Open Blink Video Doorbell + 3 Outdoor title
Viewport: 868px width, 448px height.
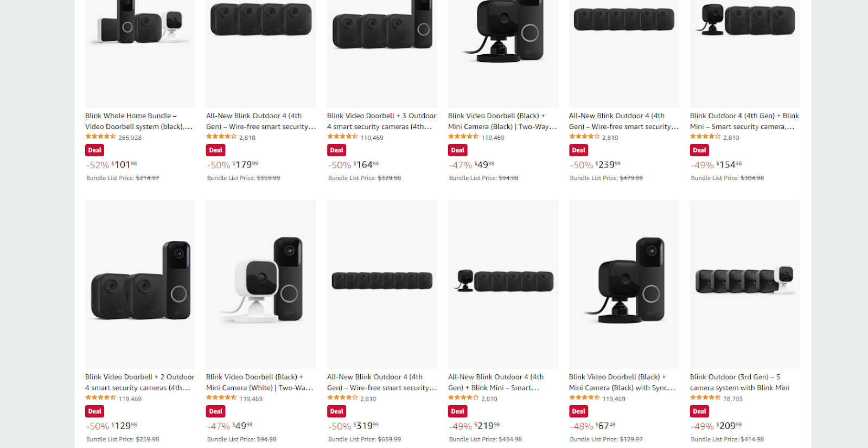point(381,121)
